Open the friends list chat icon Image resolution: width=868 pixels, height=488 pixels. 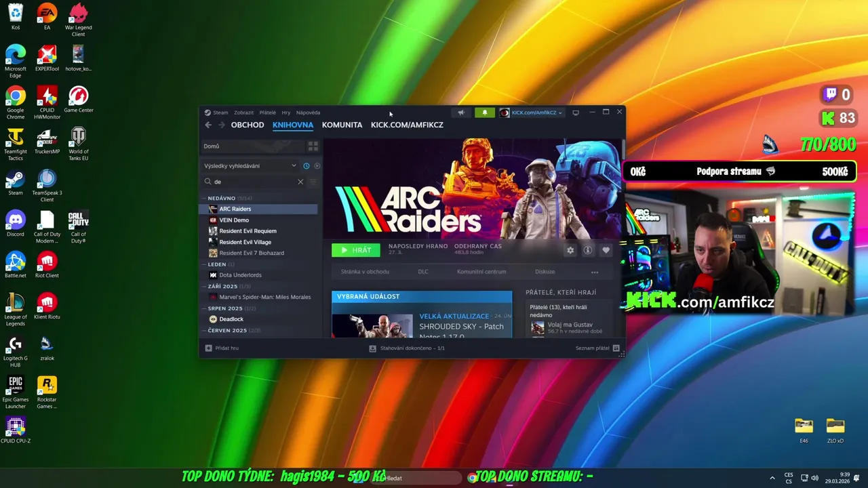(x=616, y=348)
